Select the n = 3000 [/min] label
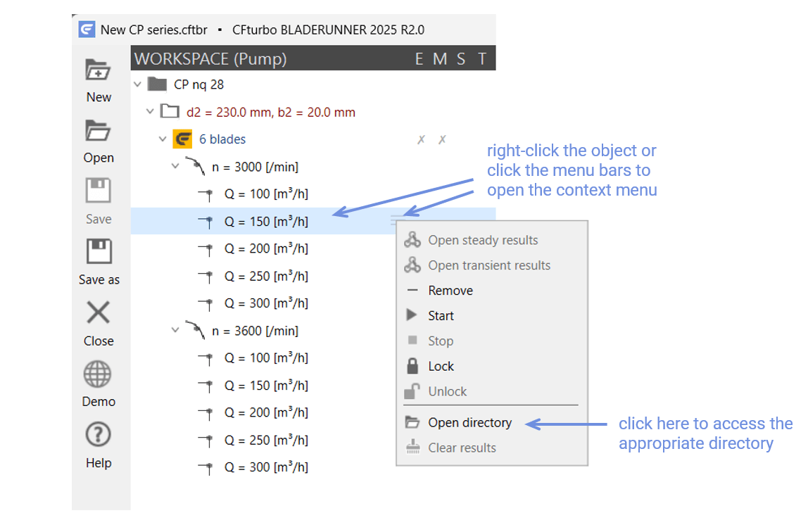The image size is (808, 532). [255, 167]
